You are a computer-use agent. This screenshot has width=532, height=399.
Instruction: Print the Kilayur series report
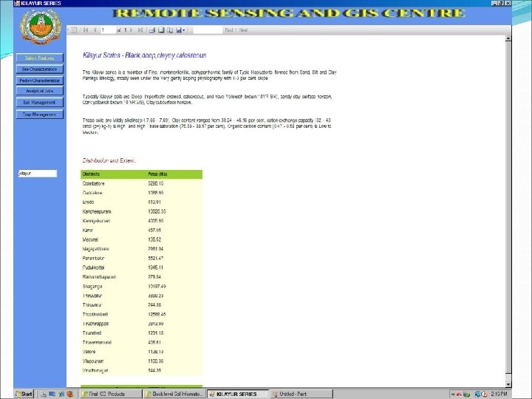point(152,30)
